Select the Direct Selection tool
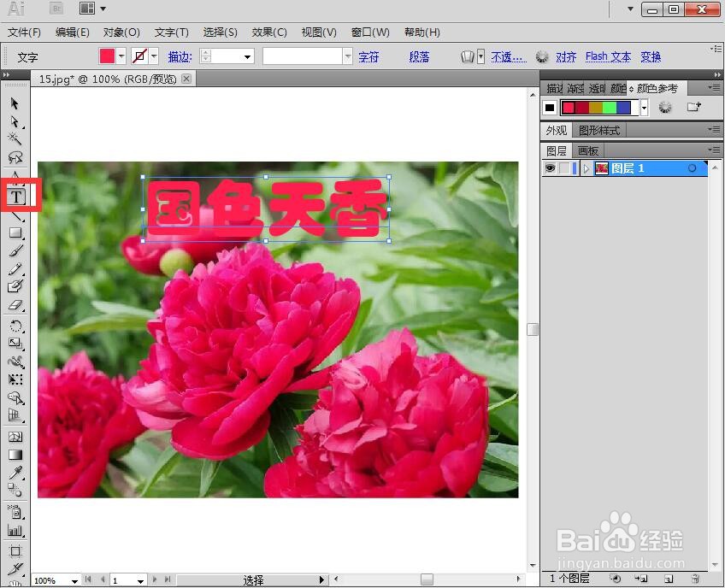The height and width of the screenshot is (588, 725). click(15, 121)
